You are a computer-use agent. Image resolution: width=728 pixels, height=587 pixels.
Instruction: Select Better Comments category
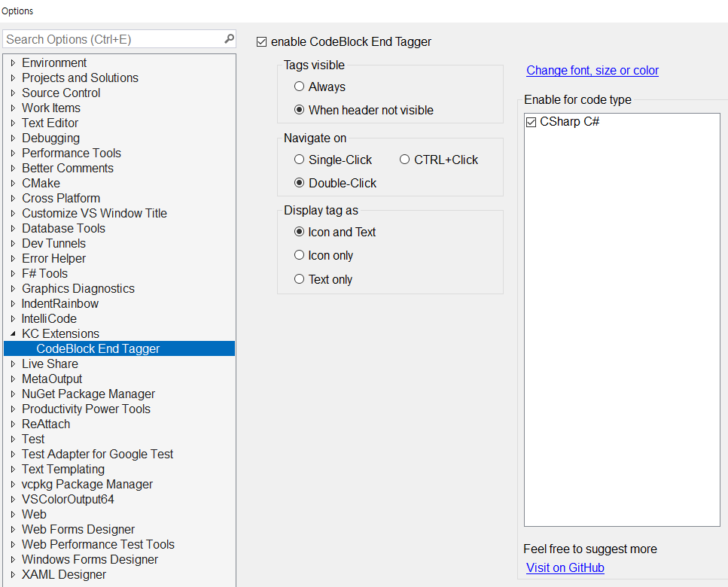tap(68, 168)
